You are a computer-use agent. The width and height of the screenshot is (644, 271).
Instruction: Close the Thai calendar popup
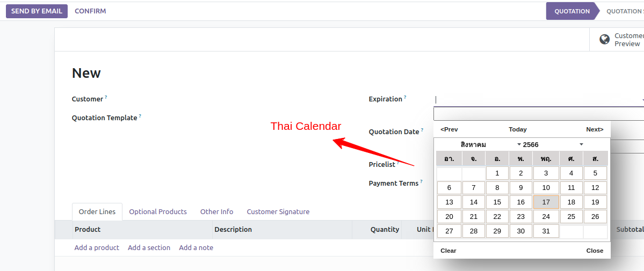595,251
